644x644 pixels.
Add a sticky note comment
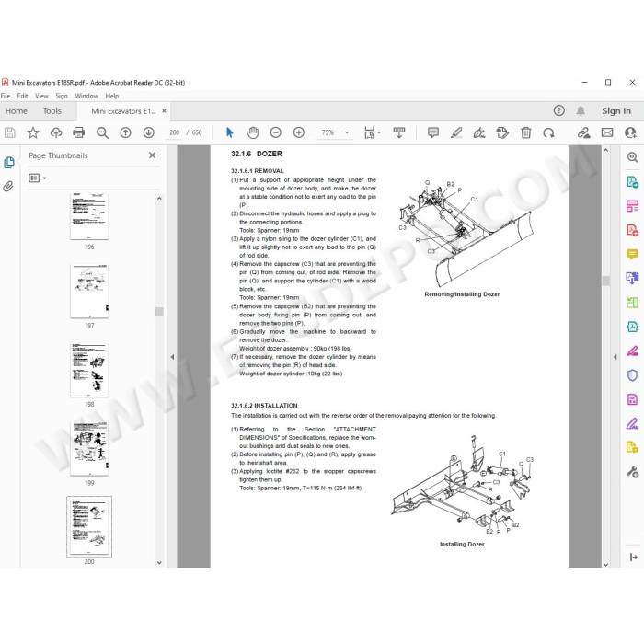click(x=433, y=132)
